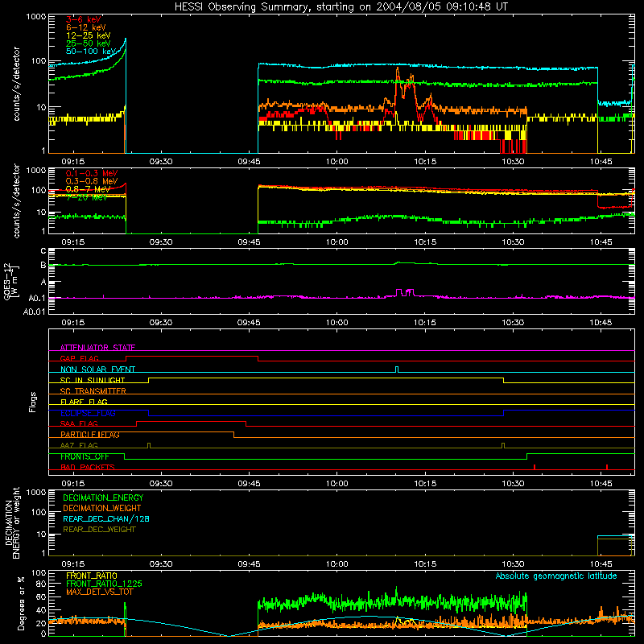Click the 7-20 MeV legend entry

(x=86, y=197)
